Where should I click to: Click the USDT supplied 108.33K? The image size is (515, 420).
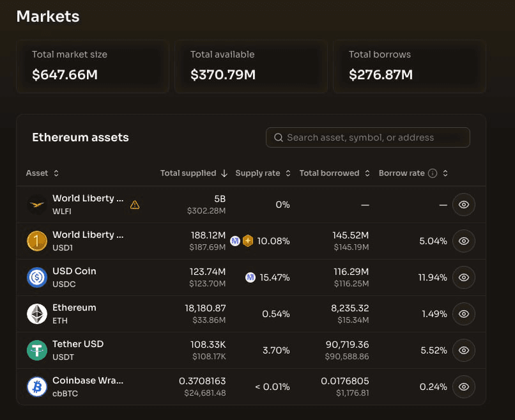(208, 345)
